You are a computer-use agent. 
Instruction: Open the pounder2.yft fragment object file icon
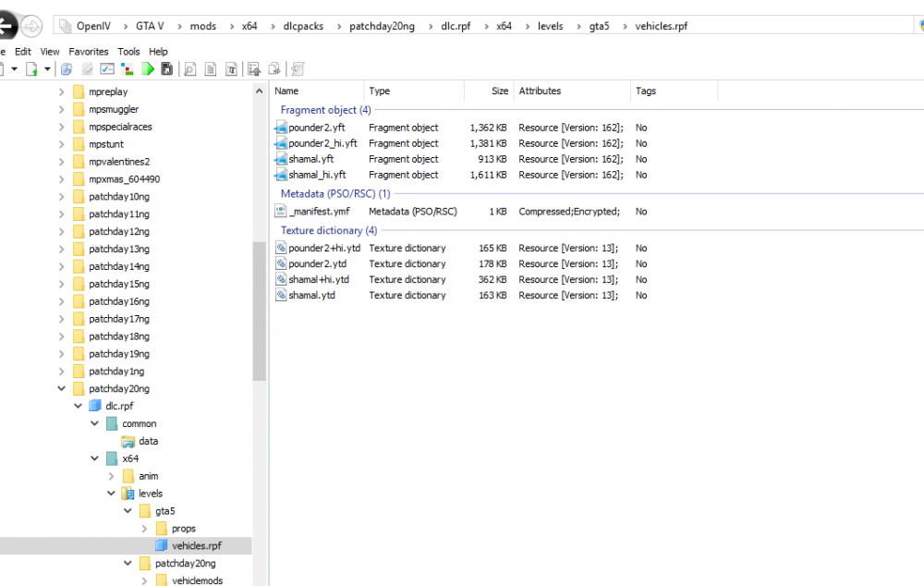coord(281,128)
